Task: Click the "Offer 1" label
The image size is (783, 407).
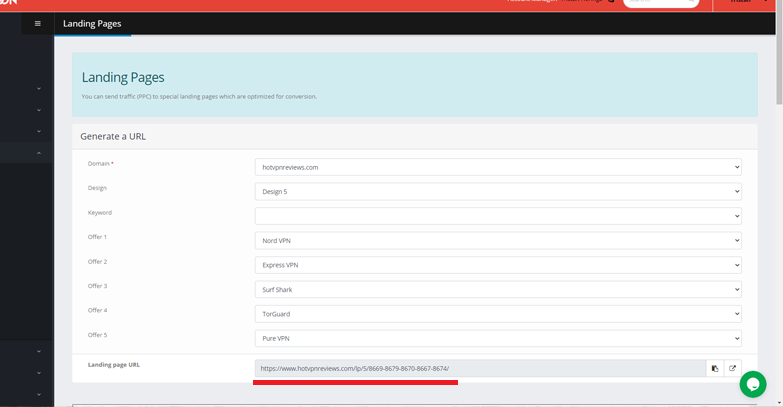Action: coord(97,237)
